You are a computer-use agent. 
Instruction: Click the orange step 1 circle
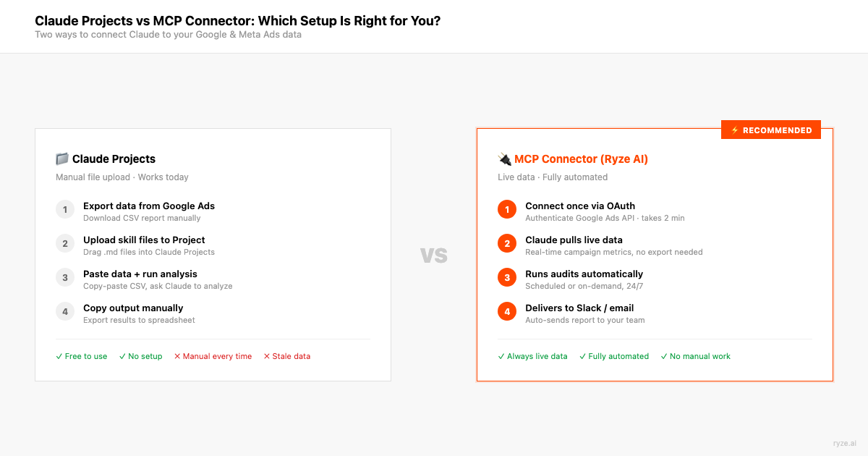[x=507, y=210]
